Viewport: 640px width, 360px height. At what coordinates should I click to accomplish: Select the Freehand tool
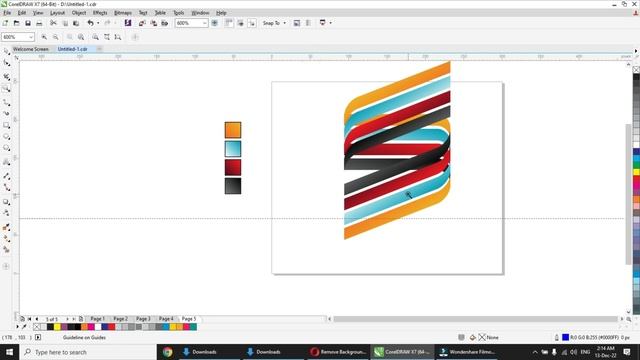(7, 102)
